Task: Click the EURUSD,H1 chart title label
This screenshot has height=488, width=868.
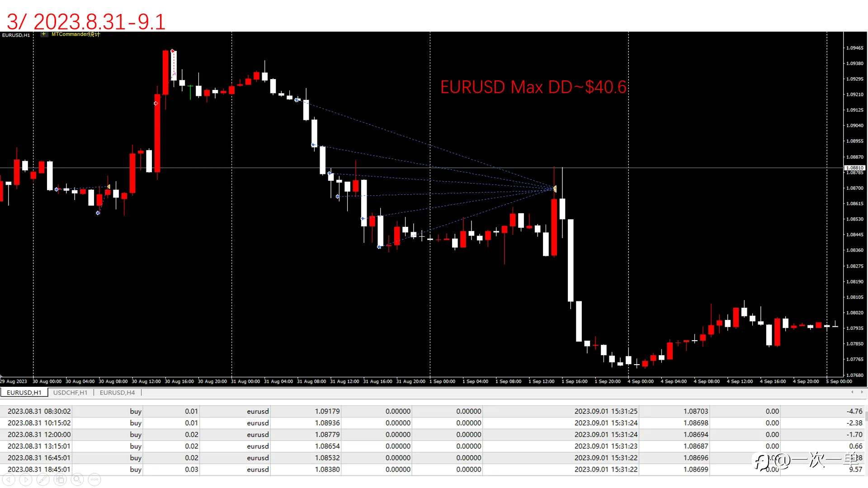Action: [x=16, y=35]
